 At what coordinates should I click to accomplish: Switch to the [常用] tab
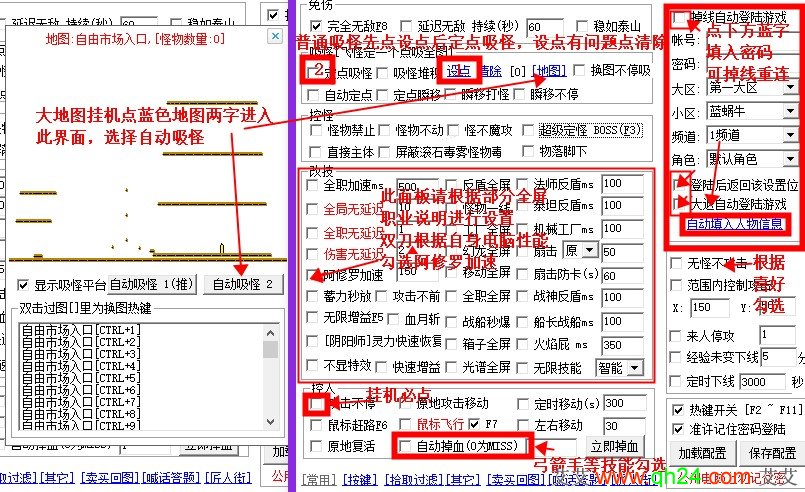pos(319,480)
